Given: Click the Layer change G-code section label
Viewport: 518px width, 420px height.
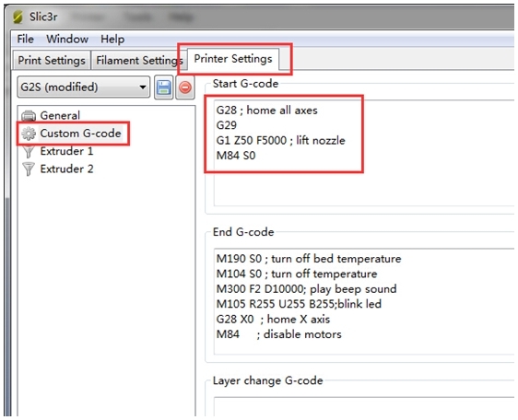Looking at the screenshot, I should click(267, 380).
